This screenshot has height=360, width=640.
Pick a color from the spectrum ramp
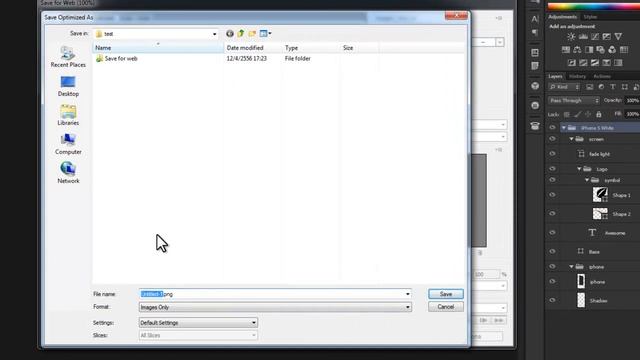tap(594, 6)
